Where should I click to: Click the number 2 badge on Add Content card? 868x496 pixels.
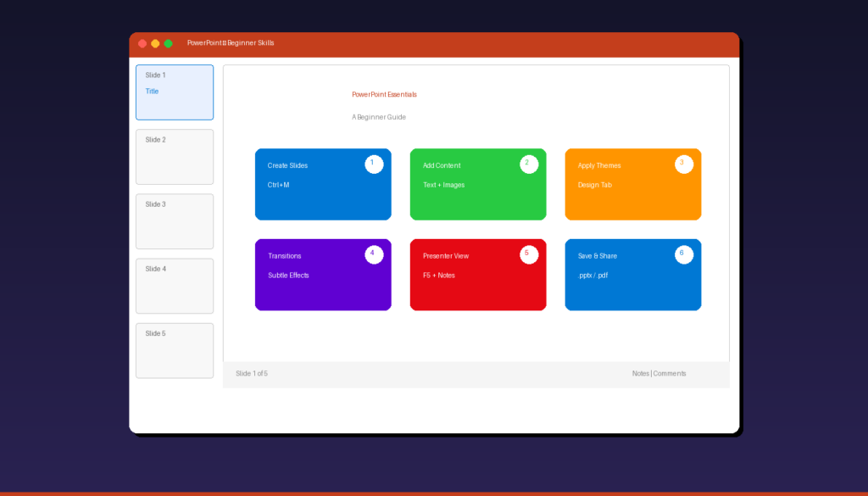[529, 164]
